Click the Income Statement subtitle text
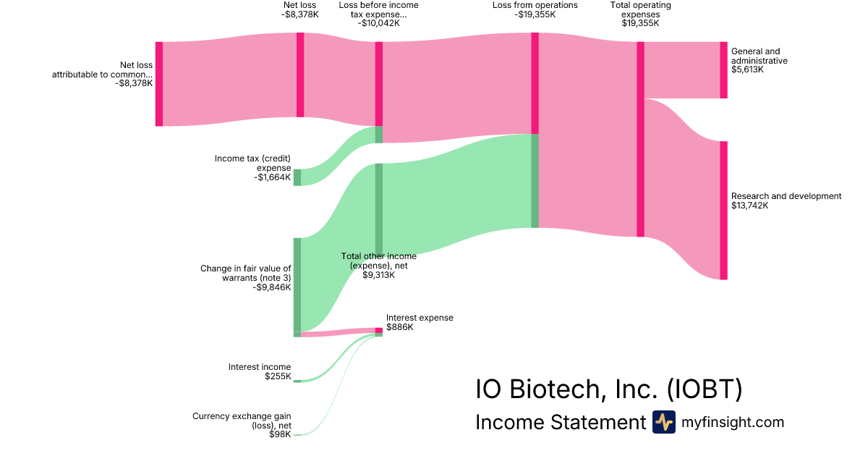The height and width of the screenshot is (456, 868). pyautogui.click(x=560, y=422)
